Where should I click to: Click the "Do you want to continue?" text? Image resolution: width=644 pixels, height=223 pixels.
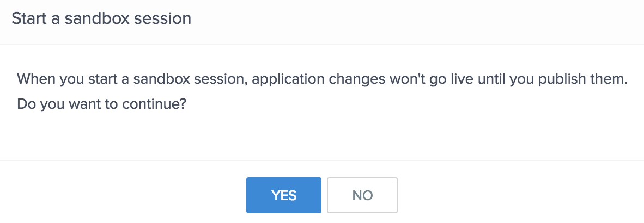tap(102, 104)
